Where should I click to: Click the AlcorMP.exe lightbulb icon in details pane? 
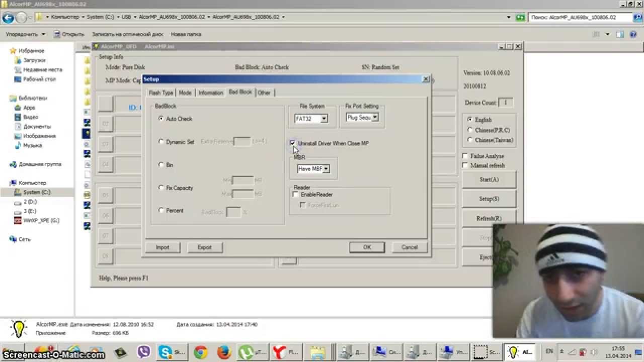point(18,328)
